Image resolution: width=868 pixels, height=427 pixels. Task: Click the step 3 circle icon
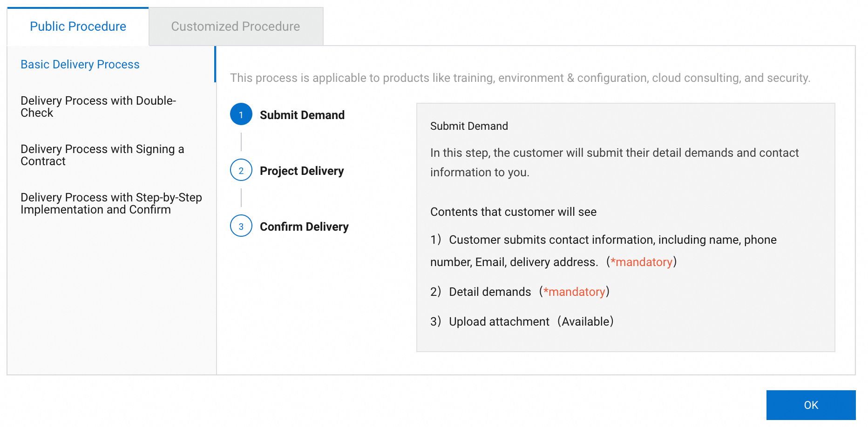(241, 226)
